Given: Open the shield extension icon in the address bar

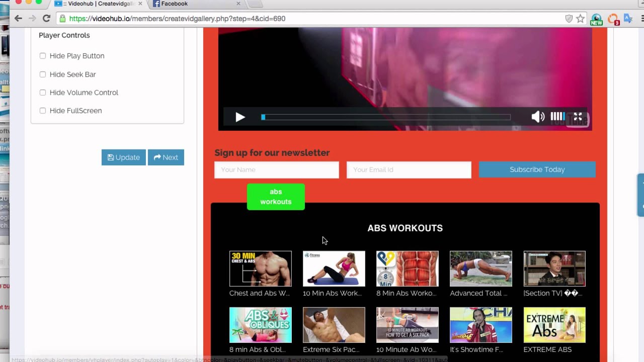Looking at the screenshot, I should pyautogui.click(x=569, y=19).
